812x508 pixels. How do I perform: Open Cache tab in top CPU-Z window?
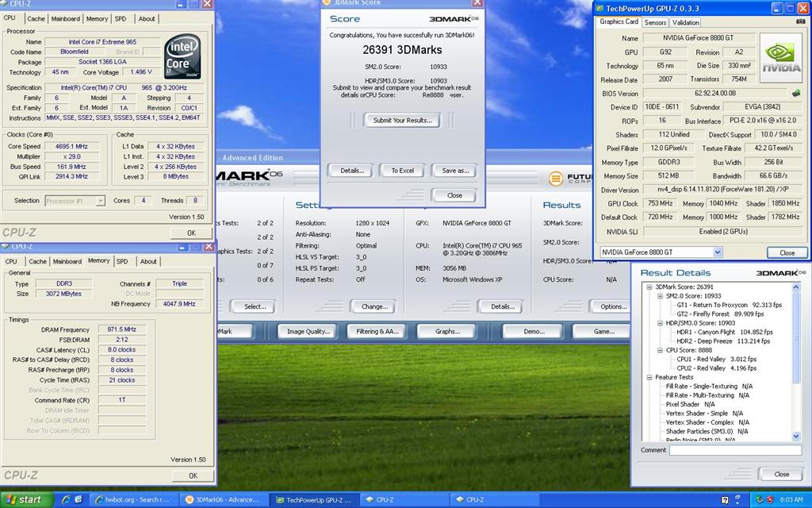tap(36, 19)
